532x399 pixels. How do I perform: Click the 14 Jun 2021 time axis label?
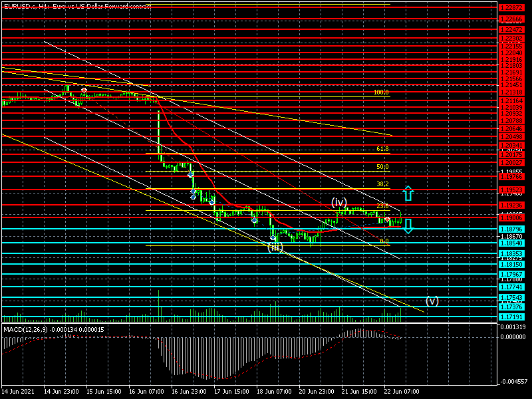point(19,391)
